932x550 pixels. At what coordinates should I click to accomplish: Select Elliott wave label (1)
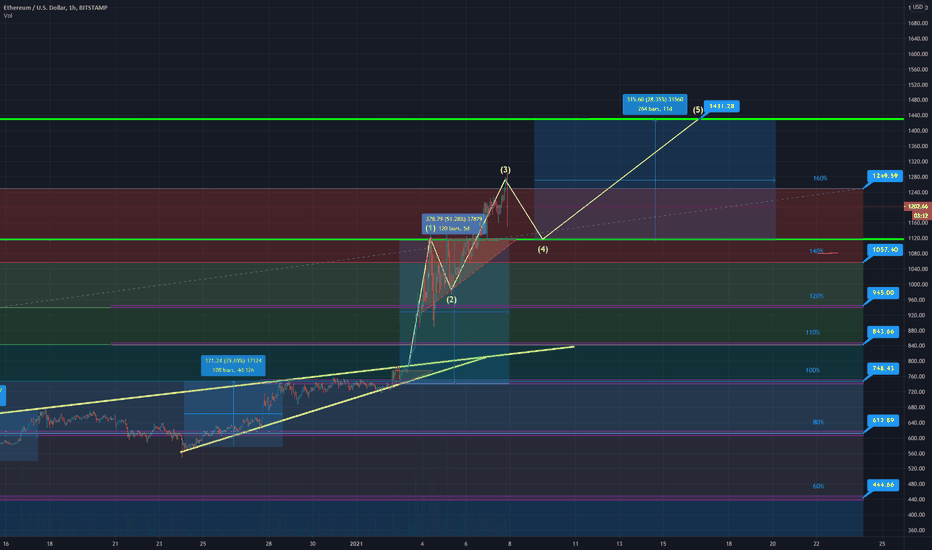(x=430, y=228)
